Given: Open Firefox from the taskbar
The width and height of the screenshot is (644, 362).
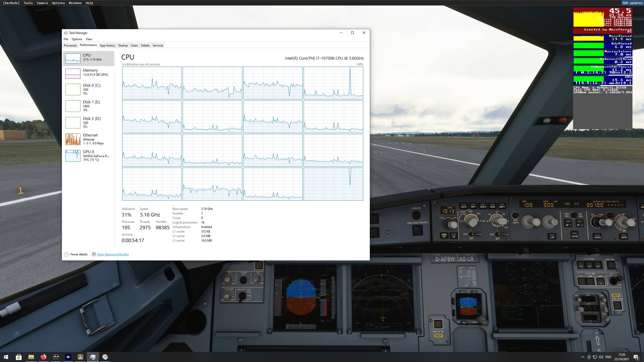Looking at the screenshot, I should pos(44,357).
